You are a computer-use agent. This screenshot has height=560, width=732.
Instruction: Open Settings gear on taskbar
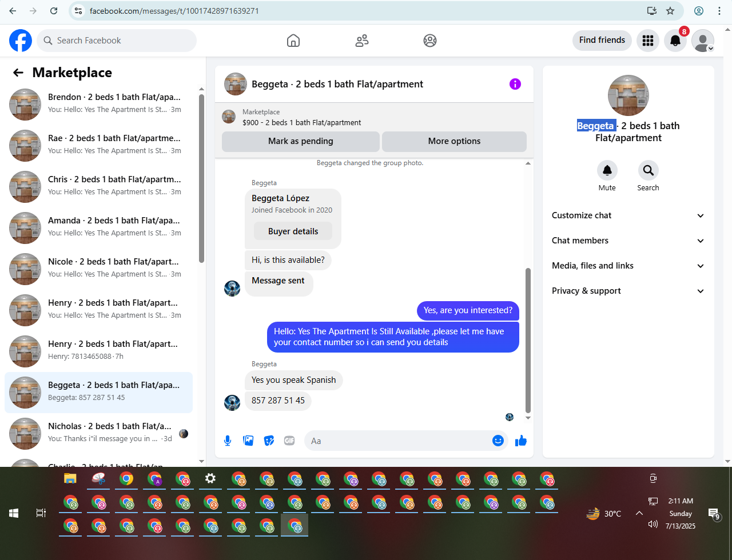(x=210, y=478)
